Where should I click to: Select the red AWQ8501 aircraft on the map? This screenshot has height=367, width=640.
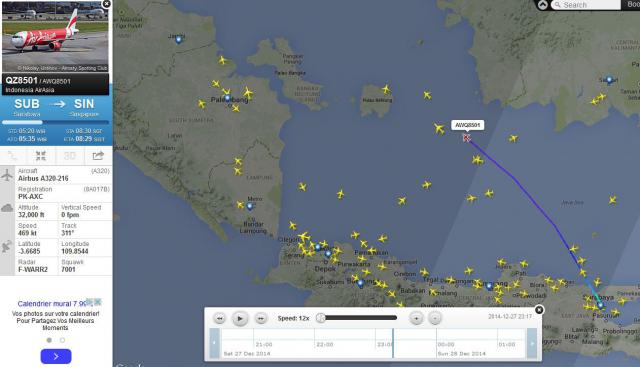467,138
